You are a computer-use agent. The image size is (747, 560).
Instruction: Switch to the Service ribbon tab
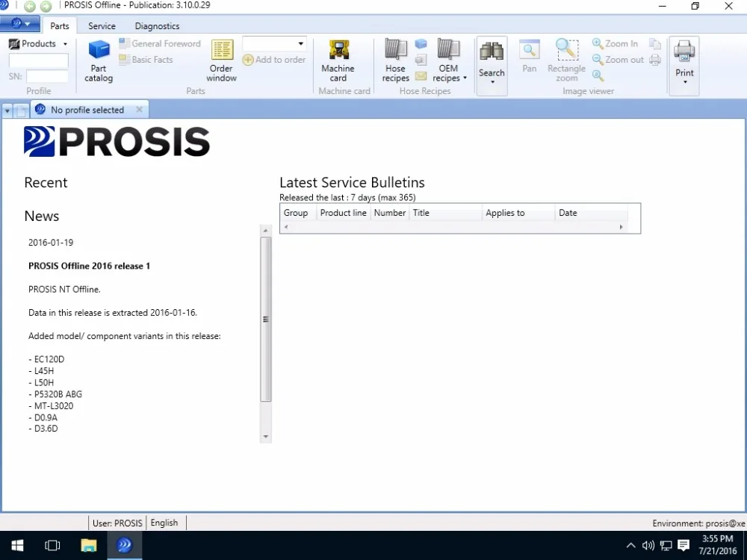click(102, 25)
